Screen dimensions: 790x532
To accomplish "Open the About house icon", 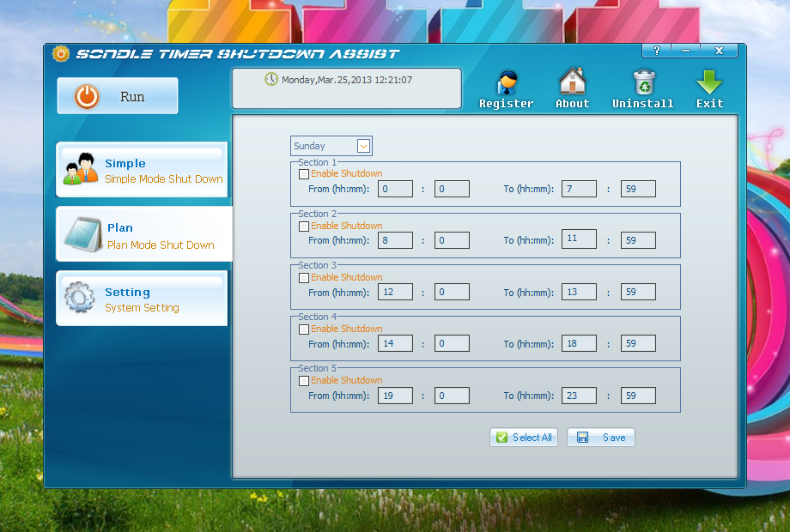I will [x=572, y=83].
